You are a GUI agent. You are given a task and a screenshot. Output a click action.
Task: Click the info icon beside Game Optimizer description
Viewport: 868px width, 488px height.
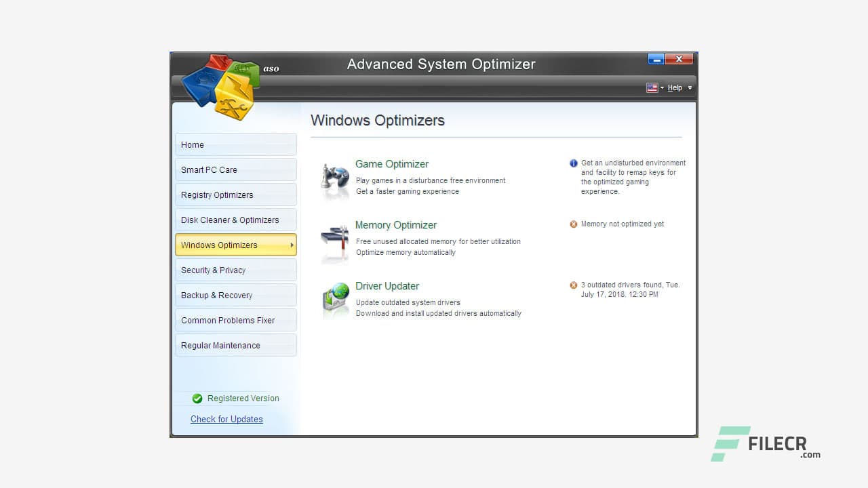(574, 163)
